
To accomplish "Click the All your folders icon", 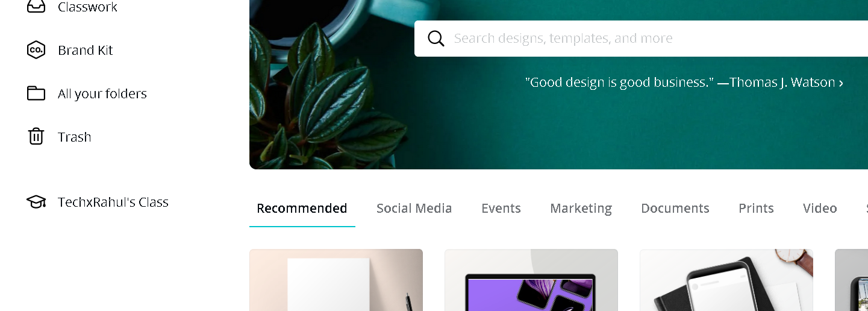I will [36, 93].
